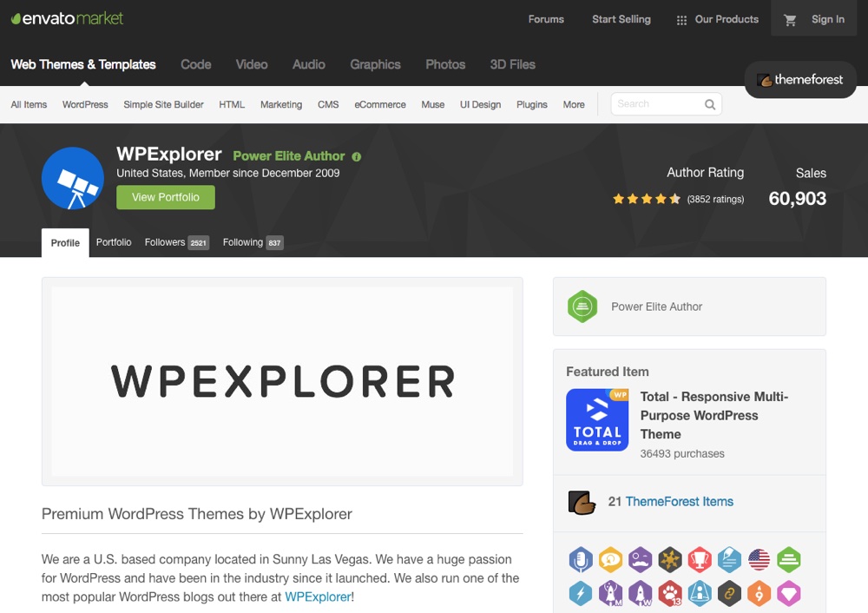Open the Plugins category
The width and height of the screenshot is (868, 613).
click(x=532, y=105)
